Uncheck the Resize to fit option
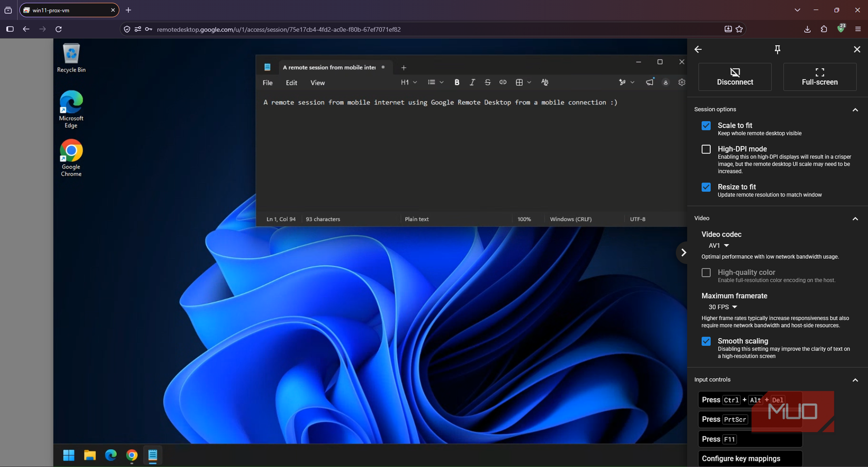Screen dimensions: 868x467 click(706, 187)
